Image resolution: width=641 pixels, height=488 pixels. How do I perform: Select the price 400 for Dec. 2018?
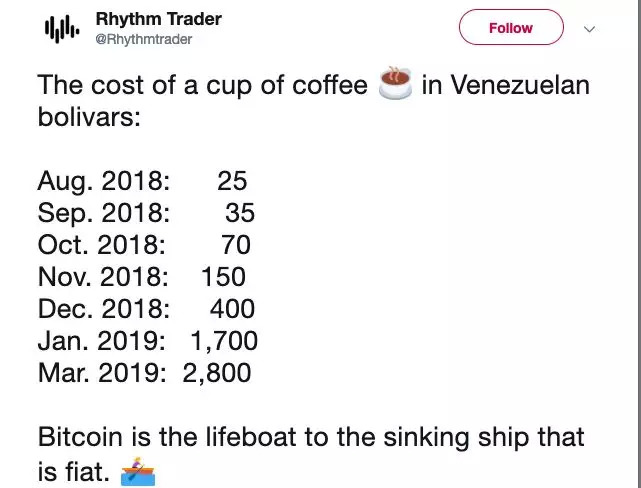tap(232, 309)
